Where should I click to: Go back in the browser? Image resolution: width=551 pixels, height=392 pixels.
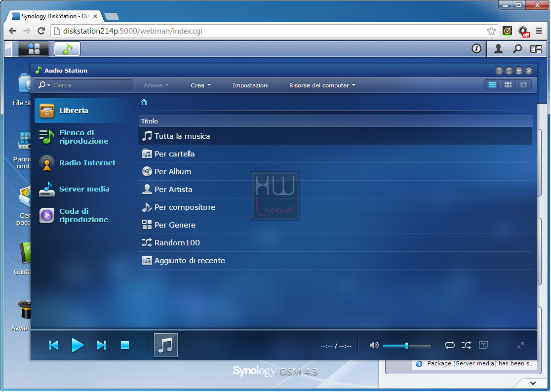pos(13,31)
